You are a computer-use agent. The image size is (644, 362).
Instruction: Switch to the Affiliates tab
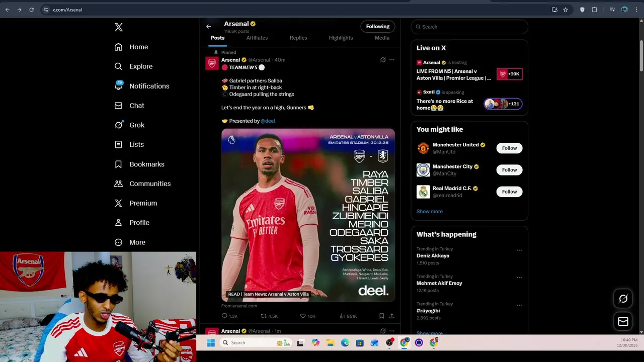[257, 38]
